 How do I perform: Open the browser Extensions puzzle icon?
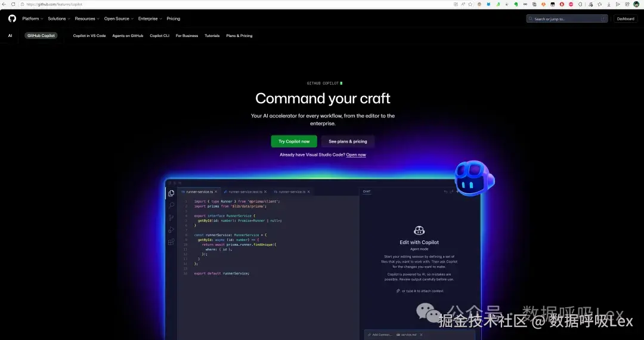[x=580, y=4]
